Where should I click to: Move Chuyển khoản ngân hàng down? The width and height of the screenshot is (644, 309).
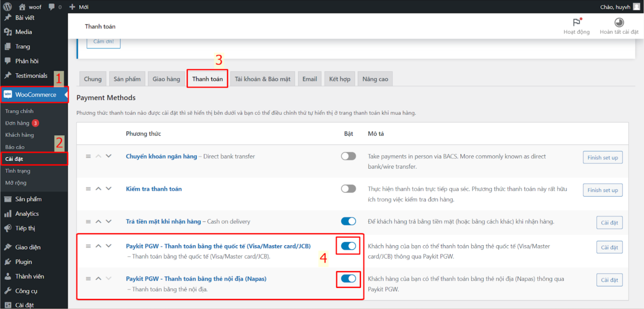click(x=108, y=156)
